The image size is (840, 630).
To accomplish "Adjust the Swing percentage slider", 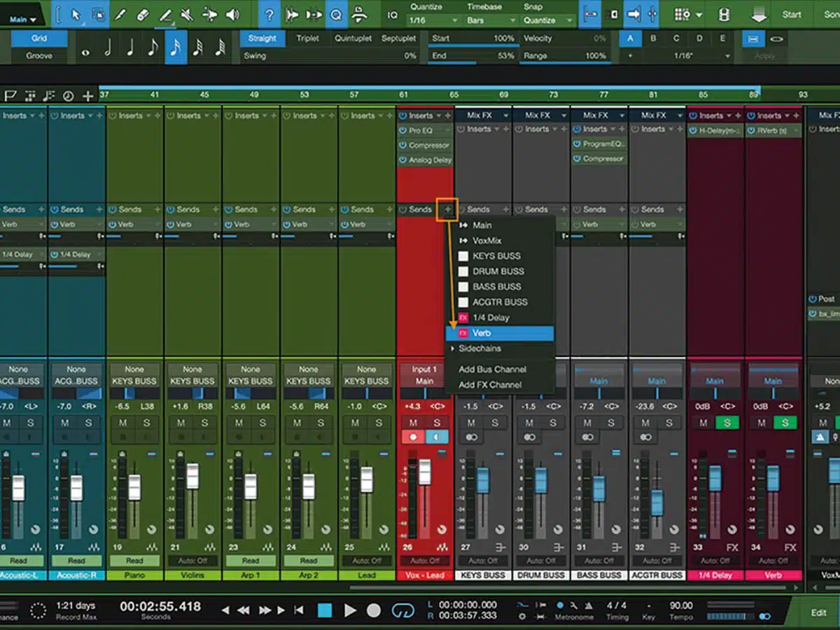I will click(x=330, y=56).
